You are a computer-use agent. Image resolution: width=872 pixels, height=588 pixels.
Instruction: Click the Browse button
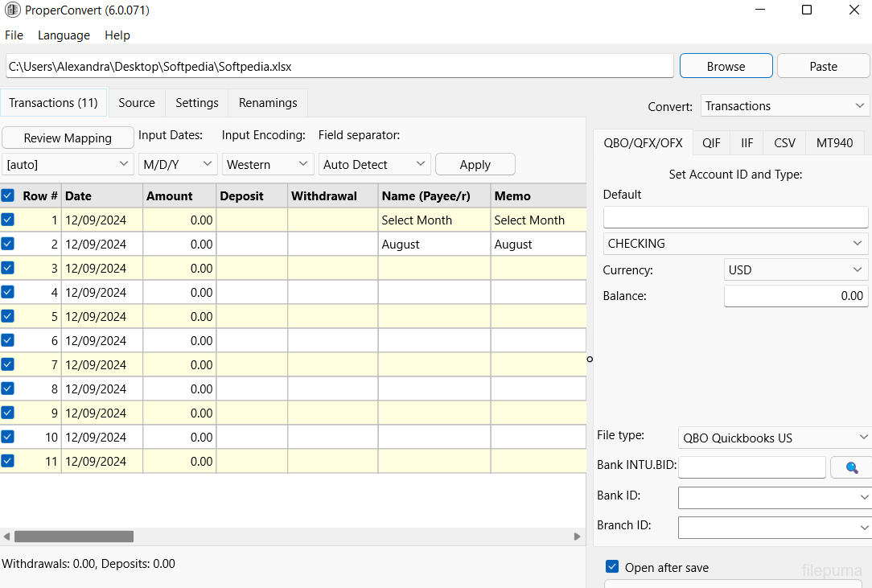point(726,66)
